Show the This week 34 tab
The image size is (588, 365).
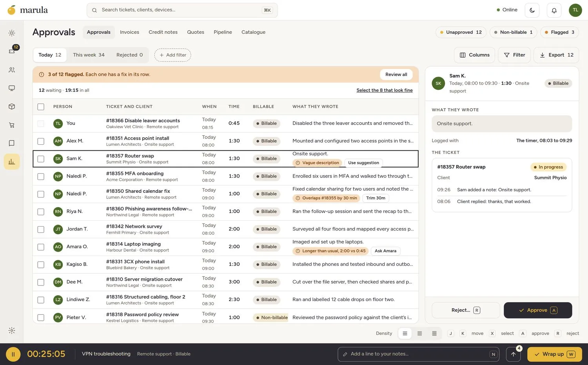coord(89,55)
